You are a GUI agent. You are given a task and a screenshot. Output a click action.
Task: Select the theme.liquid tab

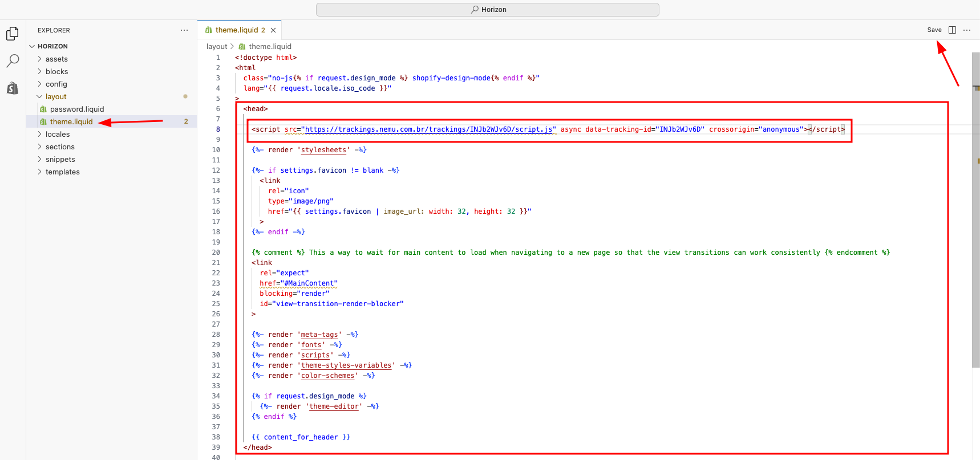pyautogui.click(x=240, y=30)
